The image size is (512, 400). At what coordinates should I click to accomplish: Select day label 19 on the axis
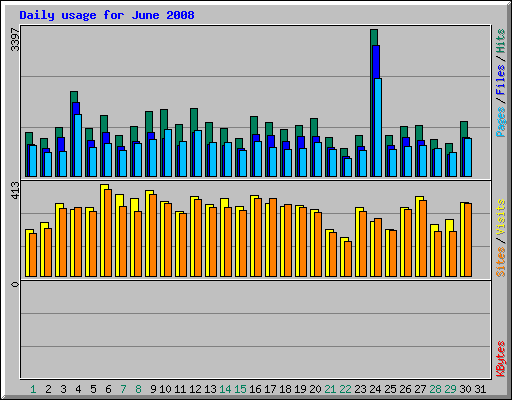(300, 389)
